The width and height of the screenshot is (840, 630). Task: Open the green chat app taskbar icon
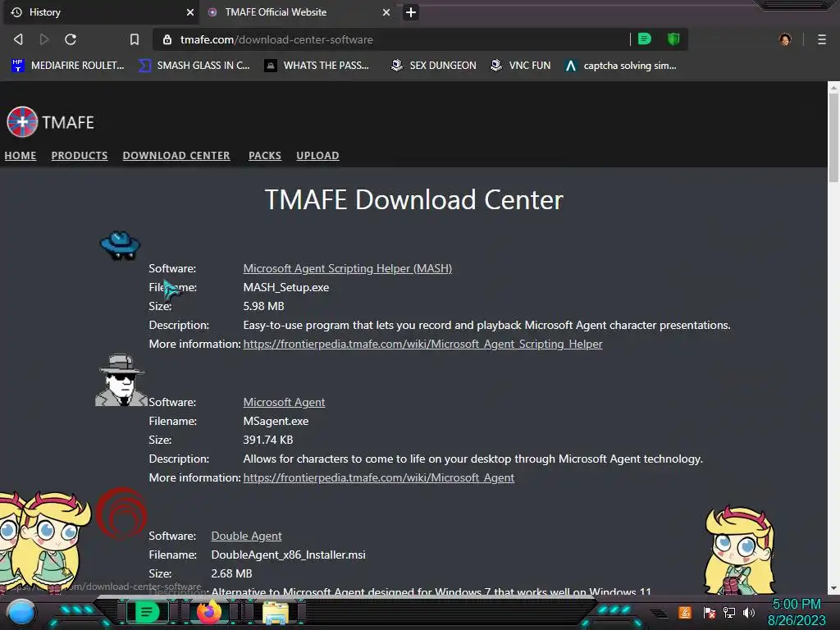click(147, 611)
